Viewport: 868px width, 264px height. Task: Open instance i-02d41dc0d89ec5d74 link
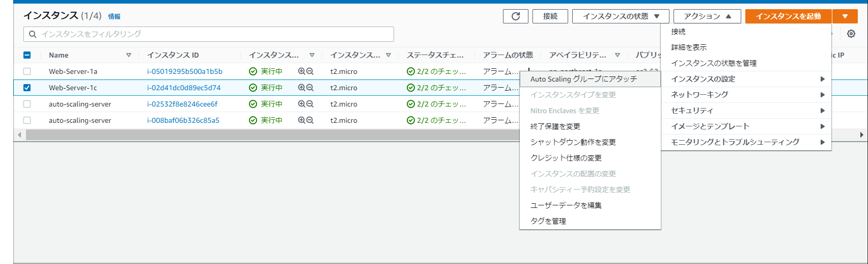(x=184, y=88)
